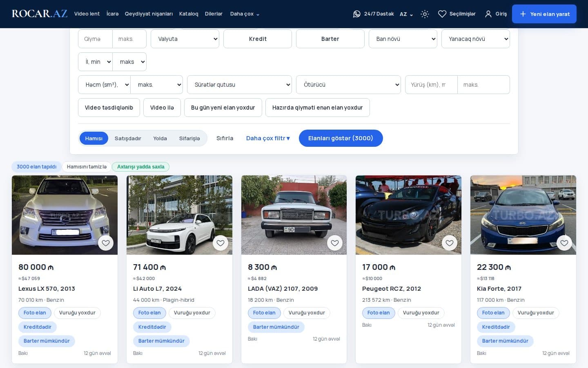Open Qeydiyyat nişanları in the navigation
This screenshot has width=588, height=368.
point(149,14)
